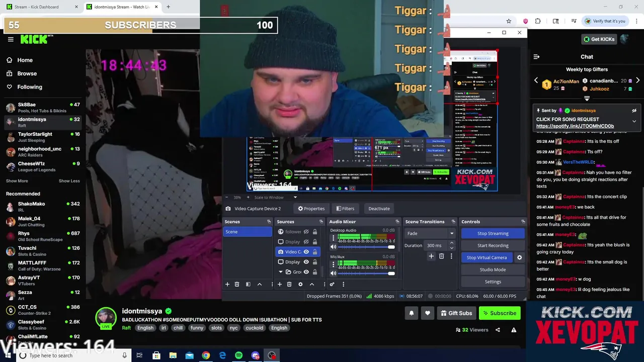Click Stop Streaming in OBS Controls

click(493, 233)
